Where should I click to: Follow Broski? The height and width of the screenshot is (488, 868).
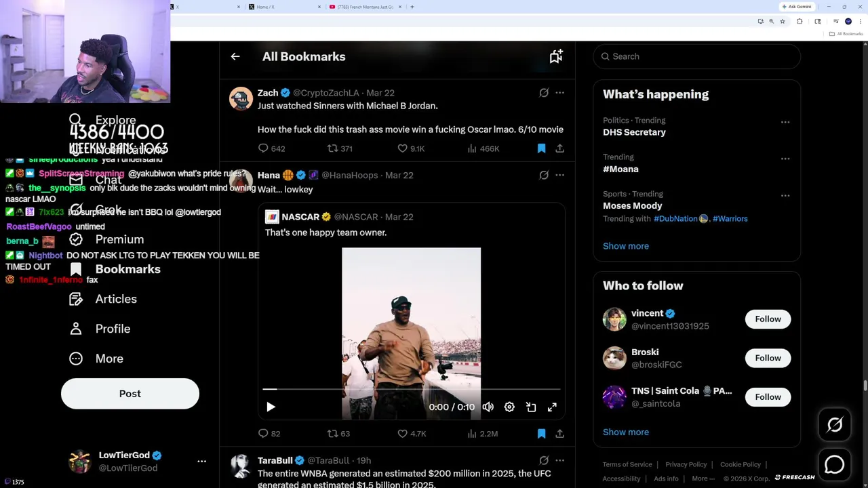click(768, 358)
